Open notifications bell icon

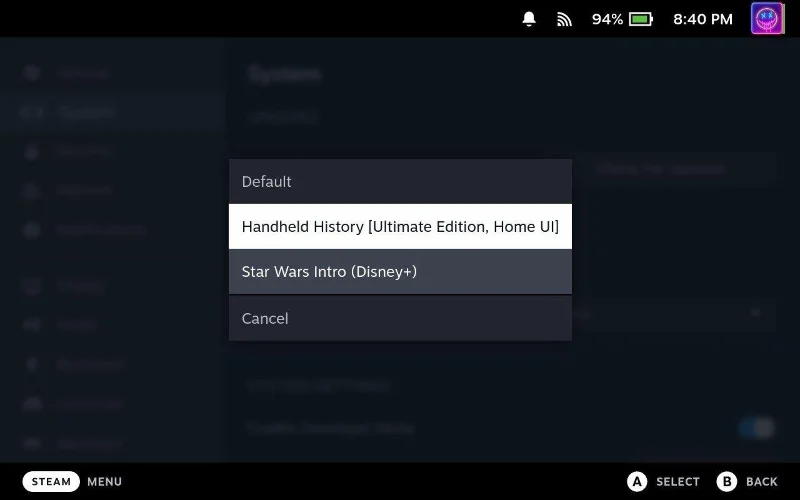[529, 19]
